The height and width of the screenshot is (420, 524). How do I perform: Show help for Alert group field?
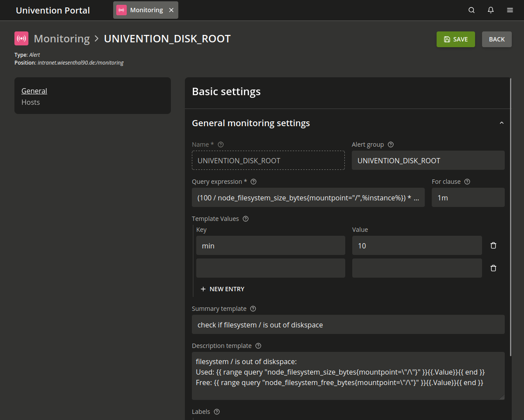pyautogui.click(x=391, y=145)
